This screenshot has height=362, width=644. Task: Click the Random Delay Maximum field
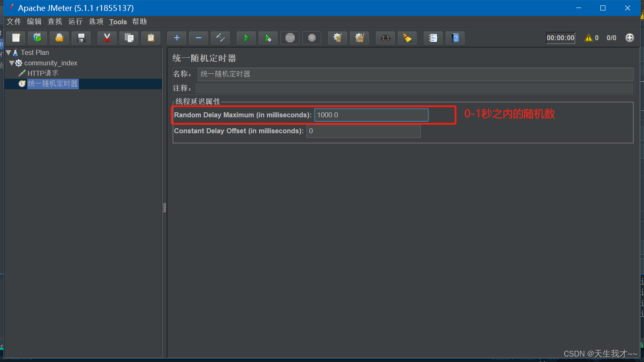[x=371, y=115]
